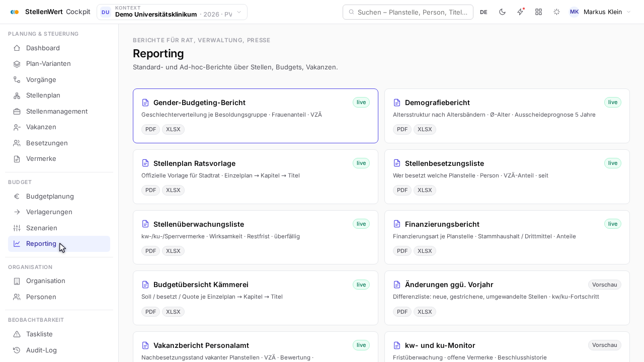Download Gender-Budgeting-Bericht as PDF

[x=150, y=130]
